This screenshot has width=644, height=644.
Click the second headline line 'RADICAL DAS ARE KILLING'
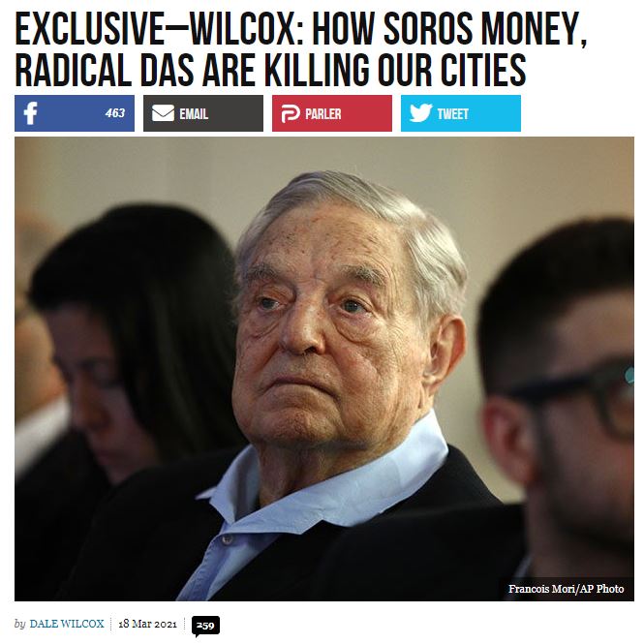(192, 70)
